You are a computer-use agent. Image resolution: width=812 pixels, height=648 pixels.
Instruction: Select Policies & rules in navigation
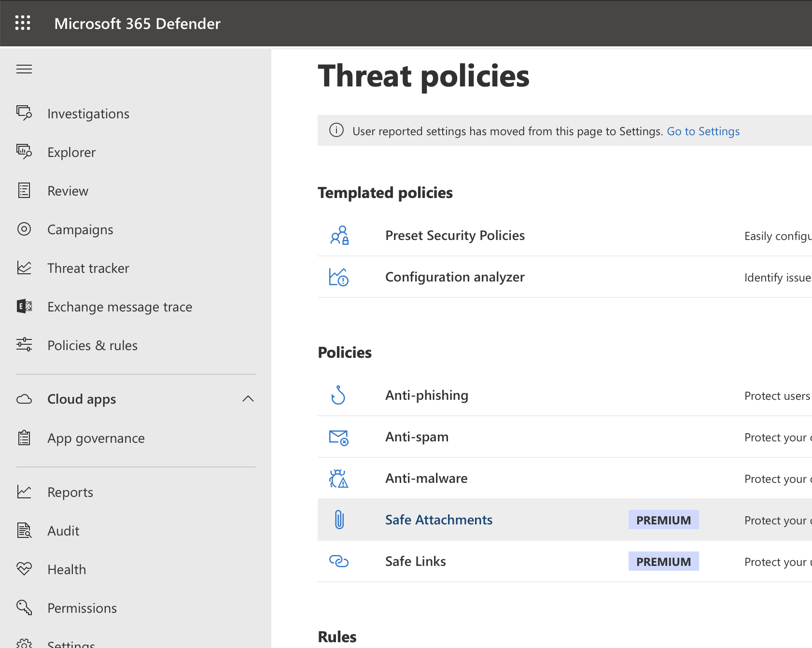pos(92,346)
